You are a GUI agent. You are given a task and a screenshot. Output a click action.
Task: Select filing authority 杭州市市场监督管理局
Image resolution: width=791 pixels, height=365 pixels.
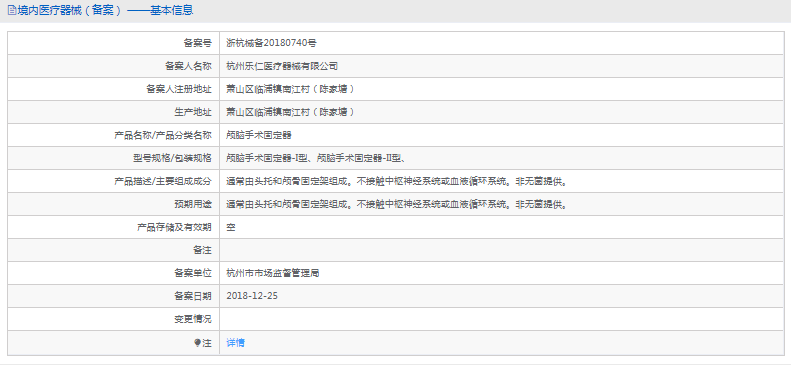[273, 274]
